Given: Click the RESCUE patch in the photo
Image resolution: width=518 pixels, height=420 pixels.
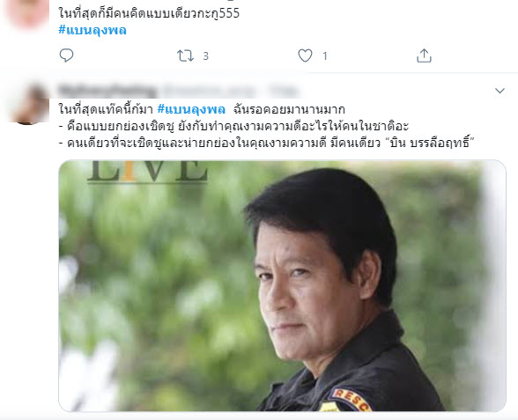Looking at the screenshot, I should (x=351, y=400).
